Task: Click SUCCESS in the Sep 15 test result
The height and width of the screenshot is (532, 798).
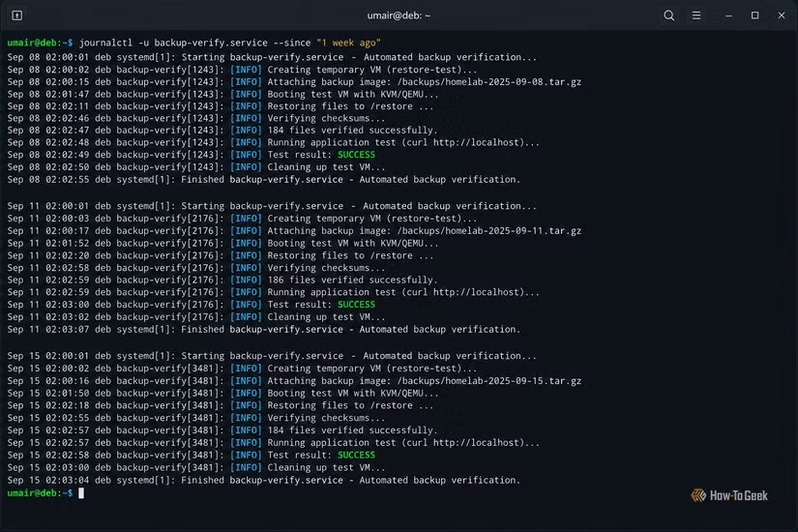Action: (x=356, y=456)
